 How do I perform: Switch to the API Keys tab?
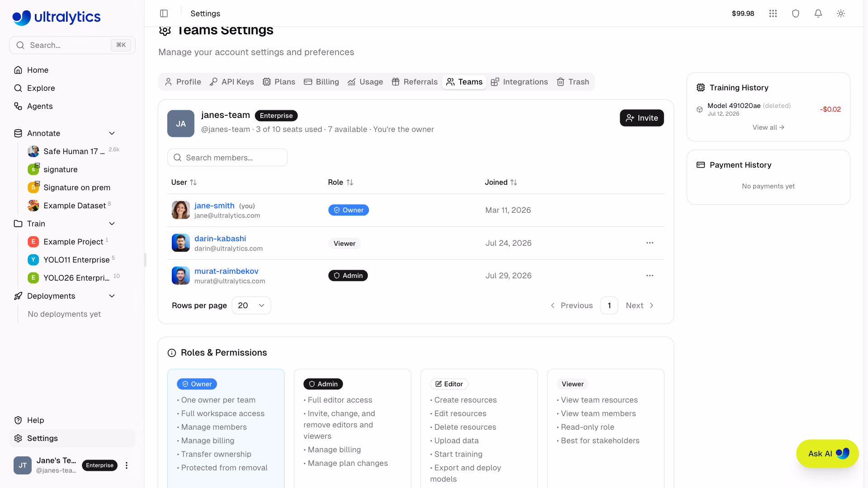pos(232,82)
